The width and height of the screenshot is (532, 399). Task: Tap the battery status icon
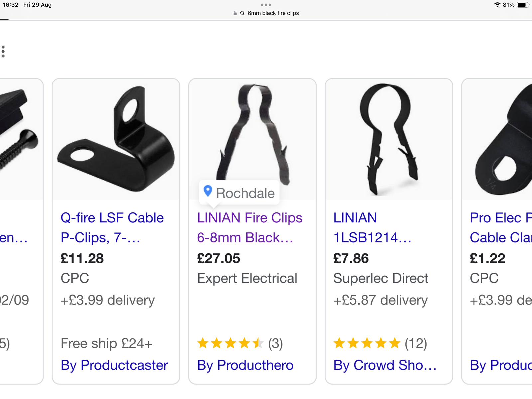[523, 5]
